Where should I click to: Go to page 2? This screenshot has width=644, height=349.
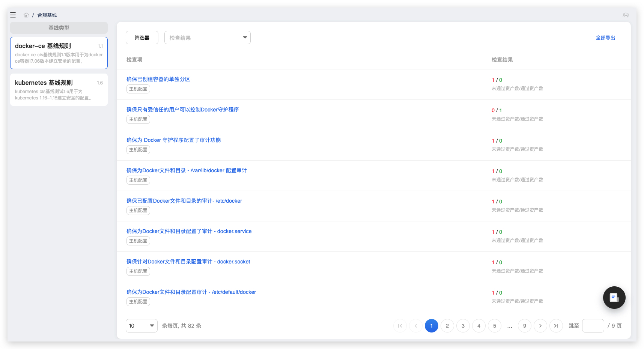pos(447,326)
